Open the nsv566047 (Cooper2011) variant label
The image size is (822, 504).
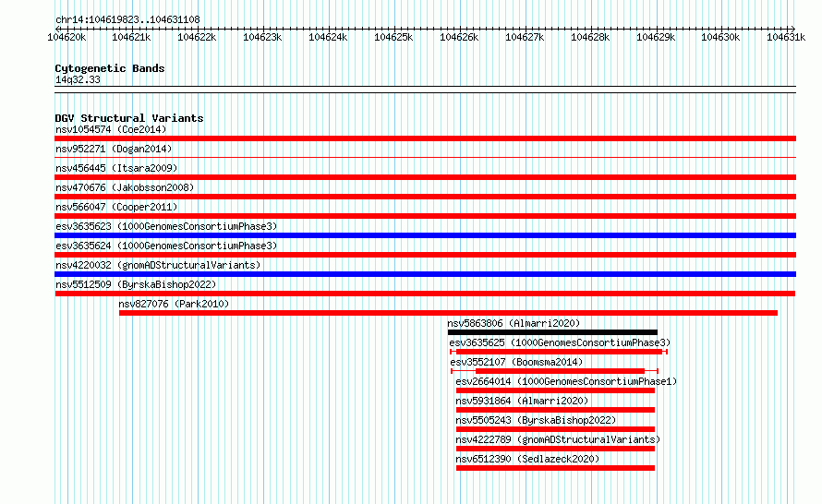[x=116, y=207]
